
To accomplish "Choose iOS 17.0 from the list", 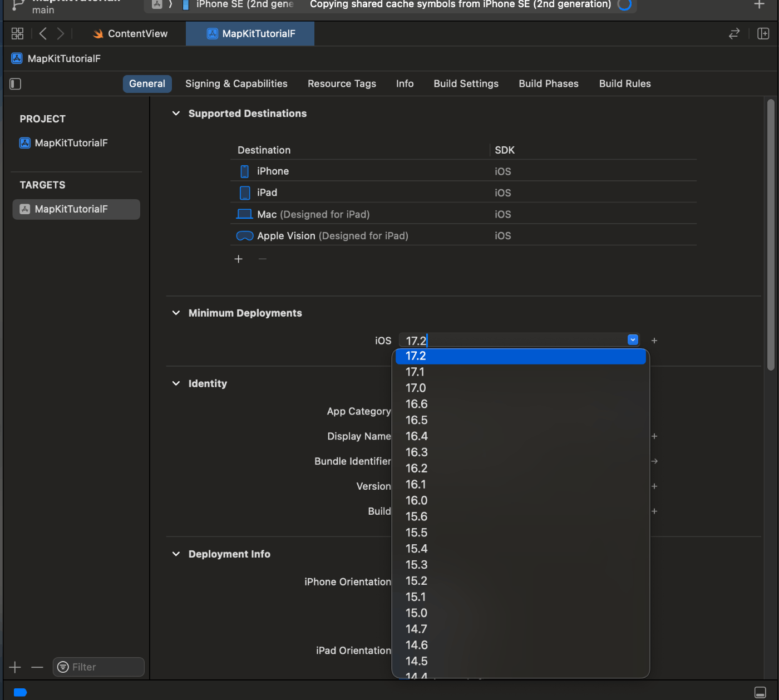I will click(x=521, y=388).
